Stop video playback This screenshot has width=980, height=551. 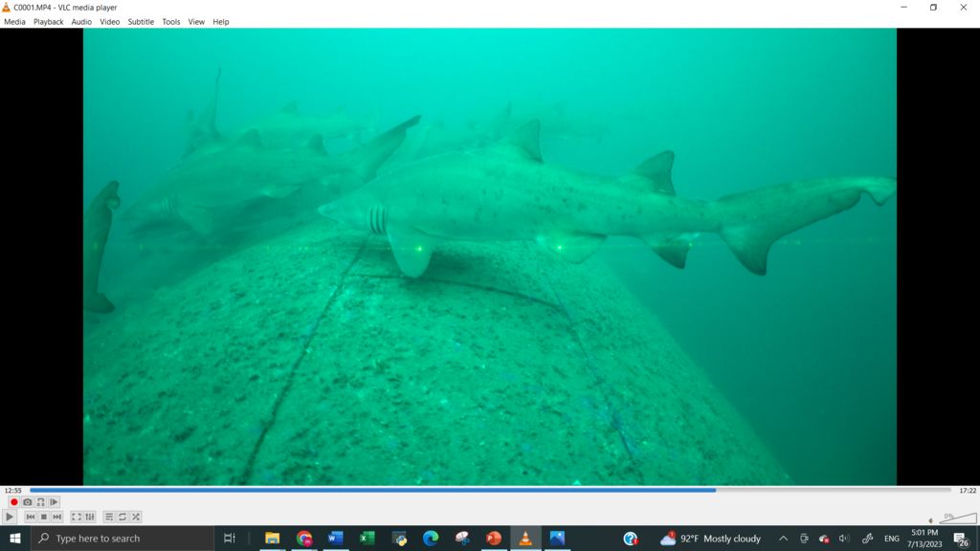pos(44,517)
